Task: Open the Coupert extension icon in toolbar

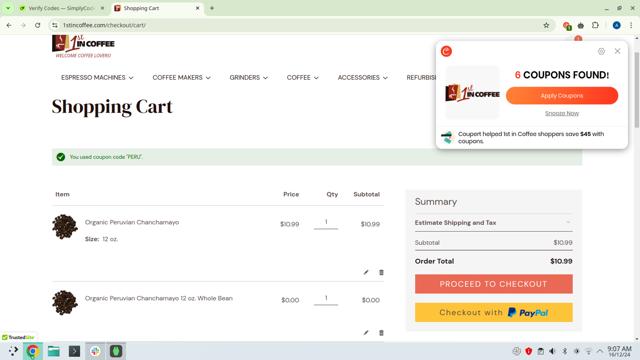Action: pos(566,26)
